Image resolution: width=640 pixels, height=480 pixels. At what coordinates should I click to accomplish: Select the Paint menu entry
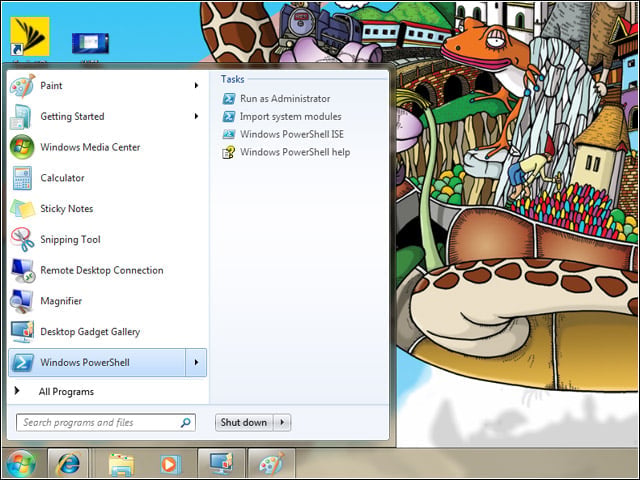point(105,86)
